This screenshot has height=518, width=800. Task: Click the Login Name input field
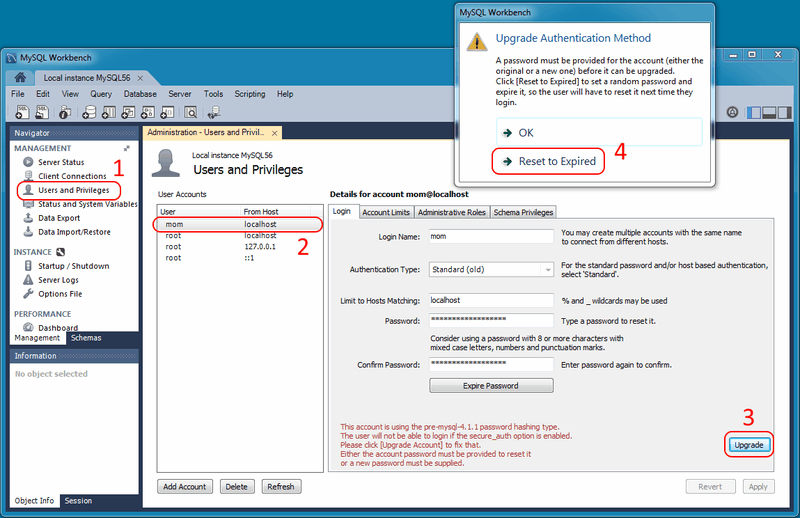(490, 237)
